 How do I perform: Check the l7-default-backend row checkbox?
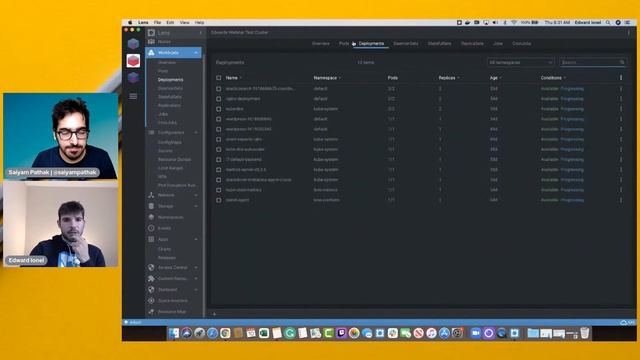tap(219, 160)
